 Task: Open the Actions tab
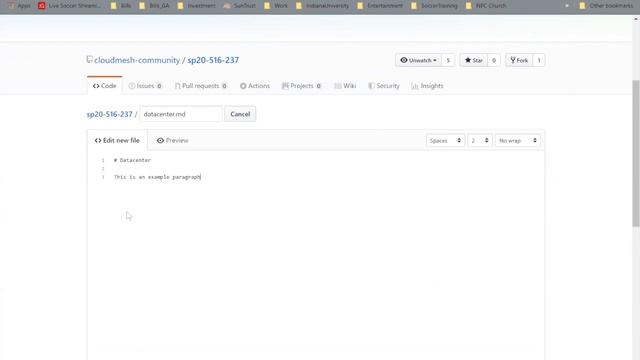click(x=255, y=86)
